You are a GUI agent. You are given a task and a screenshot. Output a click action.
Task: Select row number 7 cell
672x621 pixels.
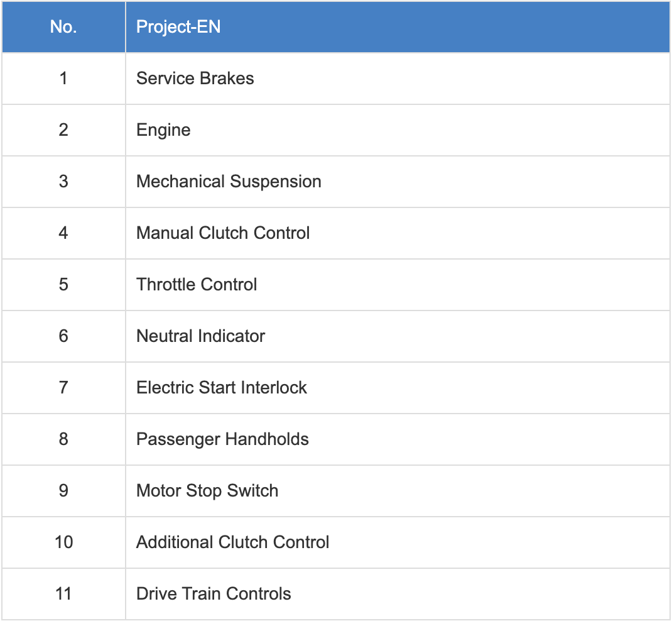click(x=63, y=388)
